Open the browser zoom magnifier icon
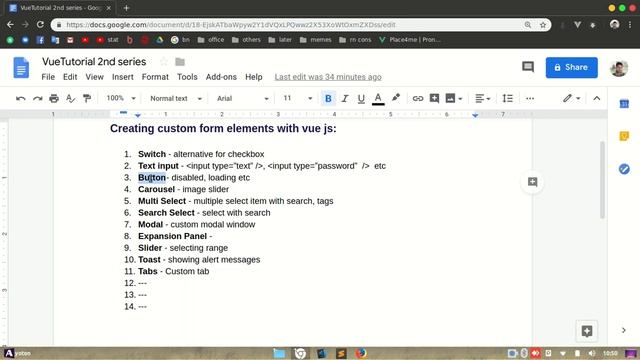 tap(528, 25)
